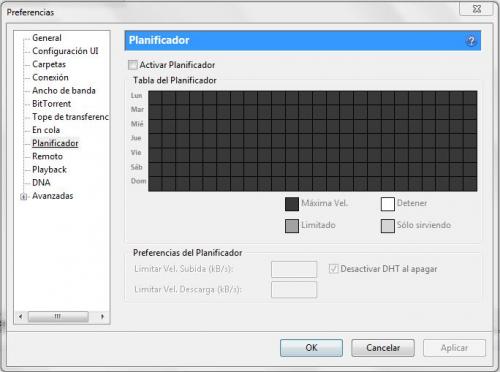
Task: Select Planificador in the tree
Action: pos(55,143)
